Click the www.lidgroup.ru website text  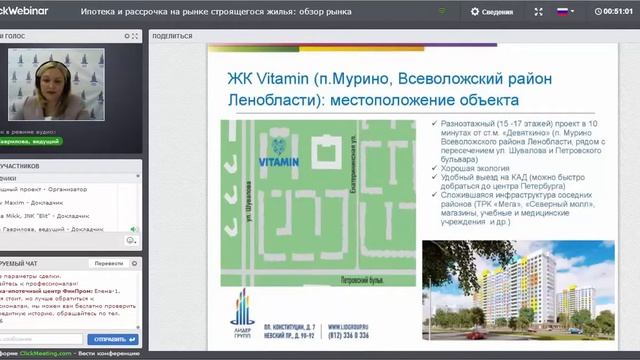click(348, 327)
